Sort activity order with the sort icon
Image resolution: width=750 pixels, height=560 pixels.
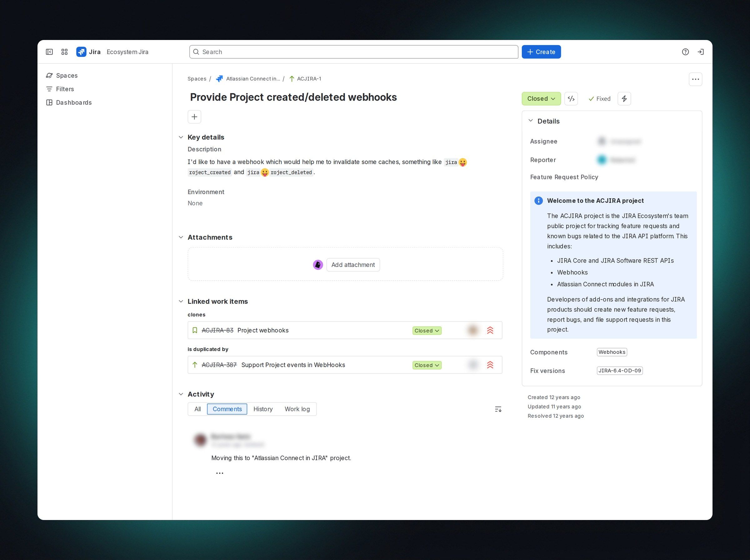click(498, 409)
